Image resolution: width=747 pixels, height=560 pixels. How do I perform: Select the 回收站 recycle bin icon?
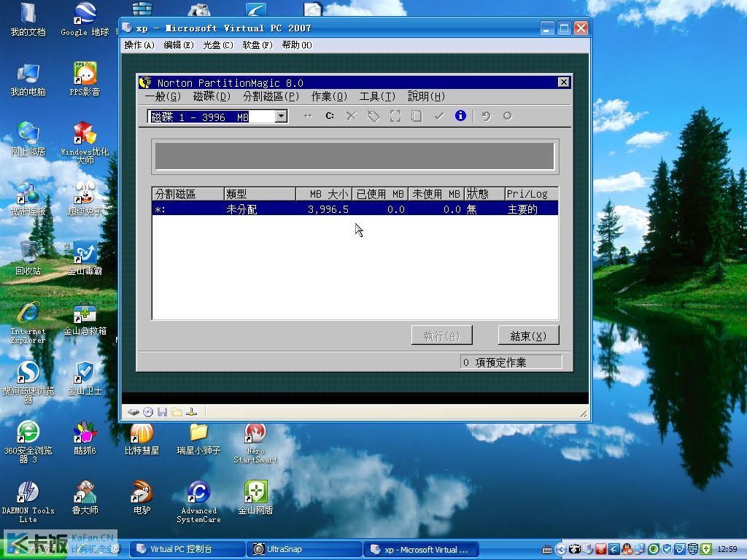[28, 259]
